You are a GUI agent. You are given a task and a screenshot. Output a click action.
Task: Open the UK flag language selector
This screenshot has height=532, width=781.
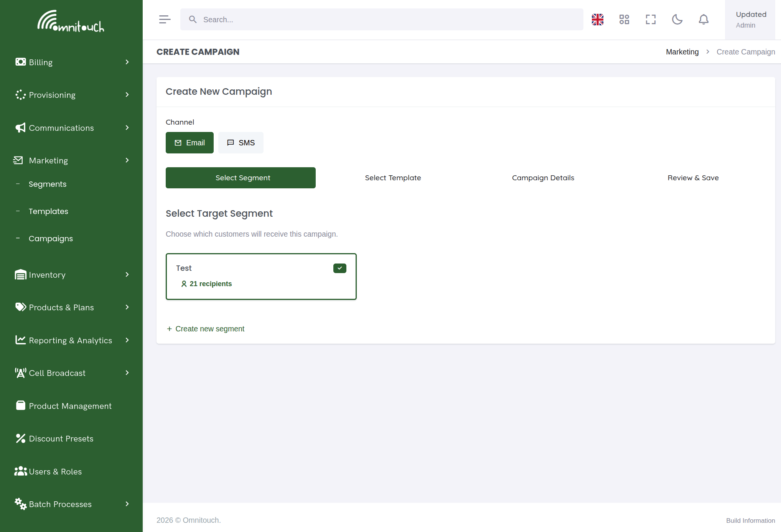point(597,20)
